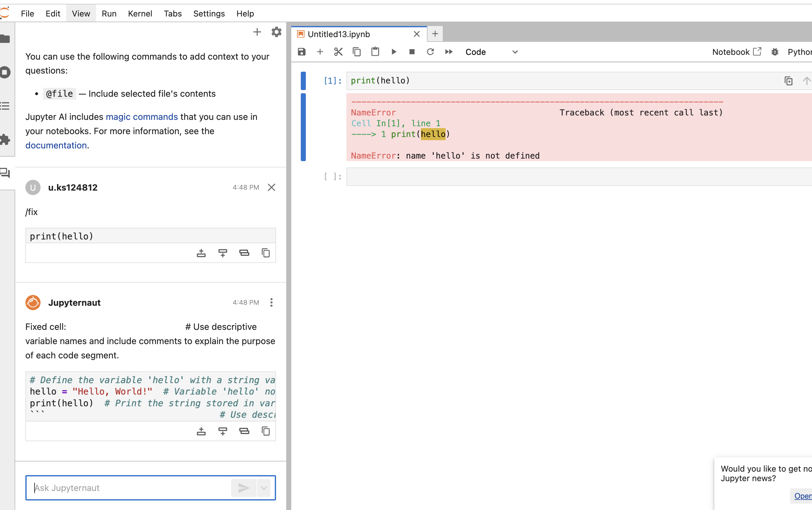Move cell up with the arrow icon
Screen dimensions: 812x510
[x=807, y=81]
